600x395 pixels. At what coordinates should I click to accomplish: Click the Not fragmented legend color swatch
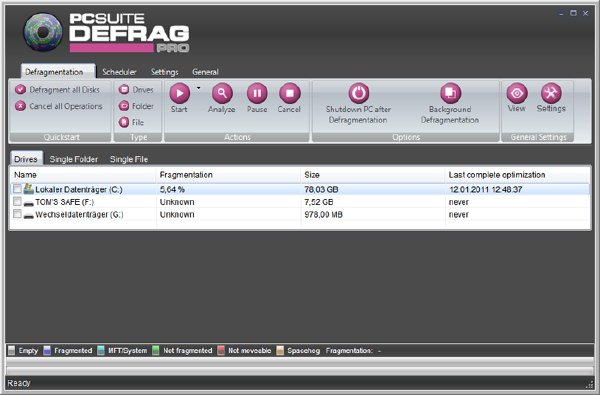[156, 351]
